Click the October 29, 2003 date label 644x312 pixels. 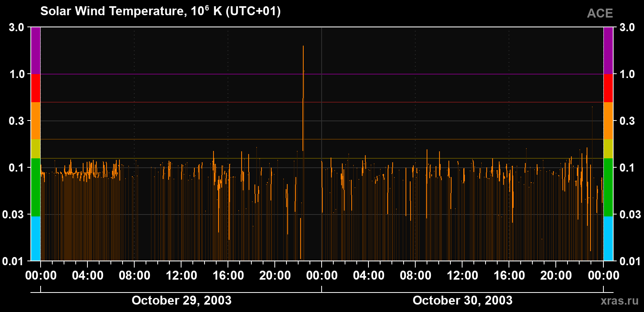(x=181, y=300)
